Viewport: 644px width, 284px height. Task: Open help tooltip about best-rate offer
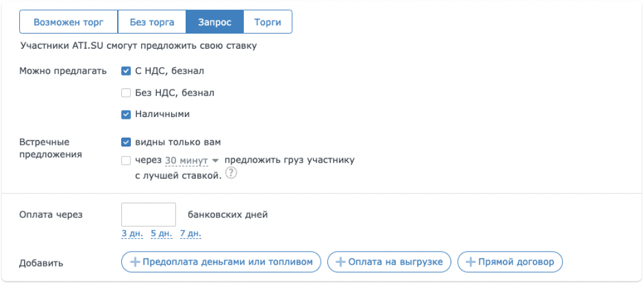231,173
